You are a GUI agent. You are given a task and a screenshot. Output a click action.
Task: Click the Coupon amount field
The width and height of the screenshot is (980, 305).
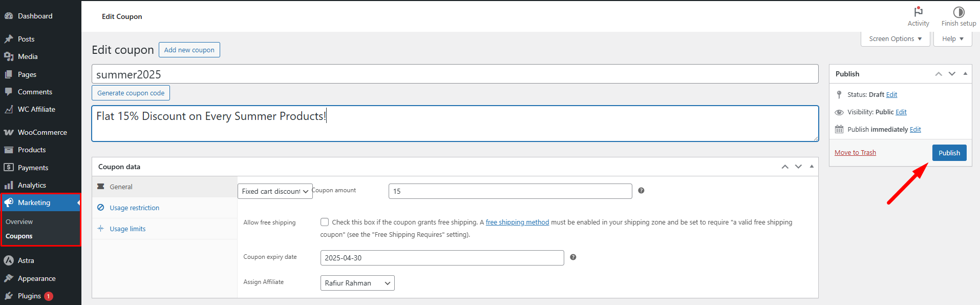[x=510, y=191]
